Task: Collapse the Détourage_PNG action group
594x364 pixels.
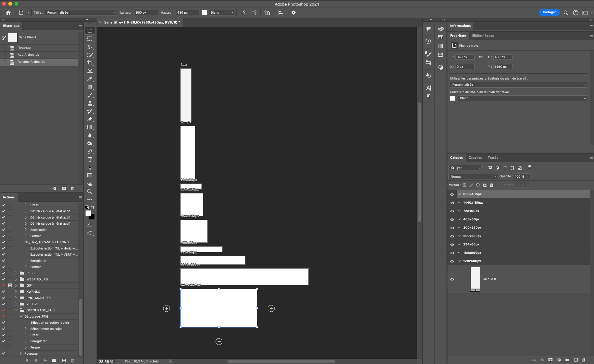Action: (x=21, y=316)
